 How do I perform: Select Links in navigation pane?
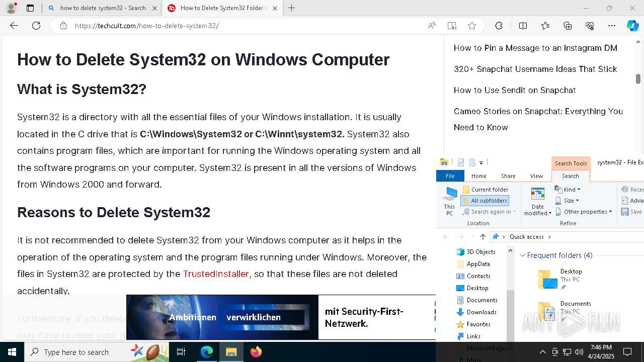[x=469, y=336]
